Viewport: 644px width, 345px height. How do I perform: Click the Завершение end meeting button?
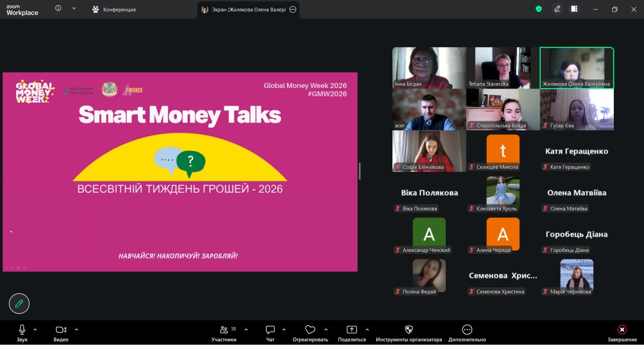coord(622,333)
